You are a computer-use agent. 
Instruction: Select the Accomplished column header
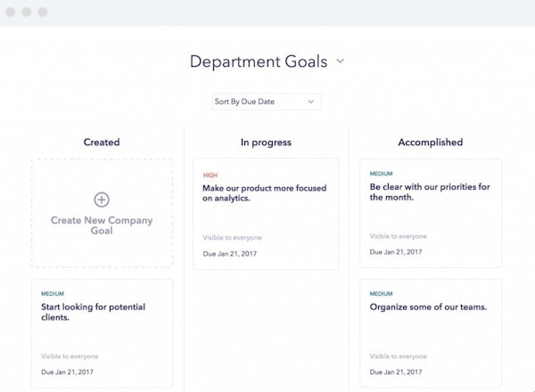click(430, 142)
